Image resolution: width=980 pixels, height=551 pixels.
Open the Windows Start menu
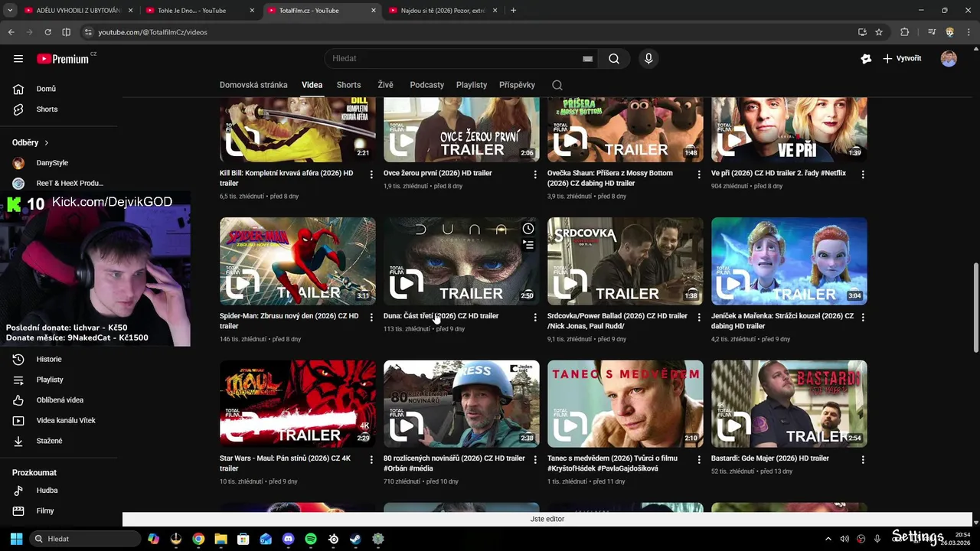tap(16, 539)
